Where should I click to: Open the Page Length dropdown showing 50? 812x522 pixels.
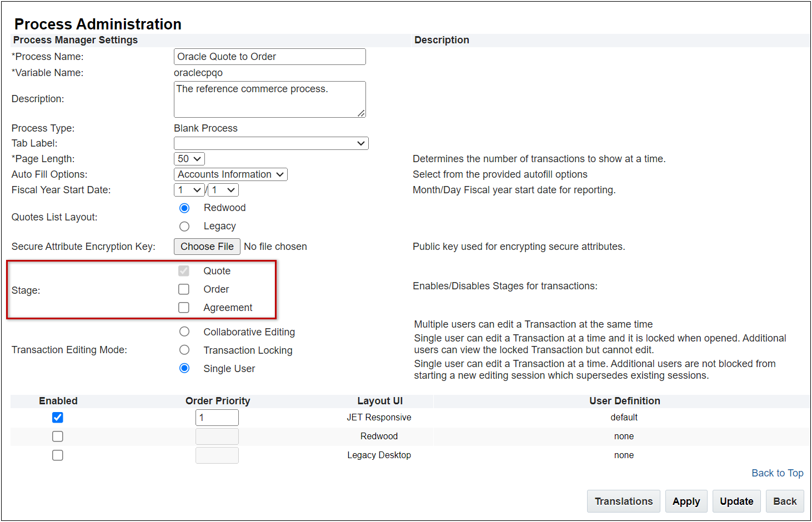coord(189,159)
